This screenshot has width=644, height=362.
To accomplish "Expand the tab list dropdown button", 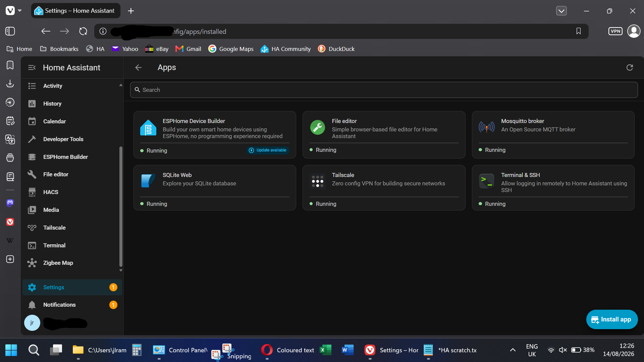I will click(x=561, y=11).
